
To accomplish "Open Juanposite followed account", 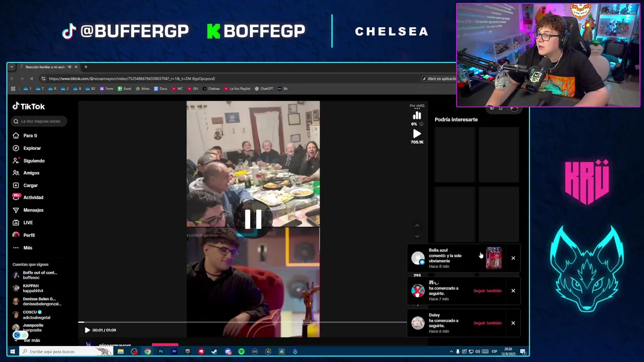I will (x=28, y=328).
